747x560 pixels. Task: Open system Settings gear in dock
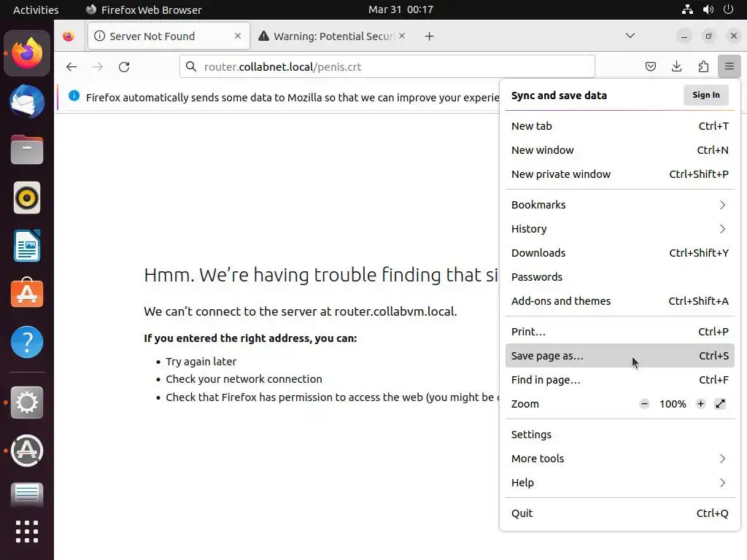(27, 402)
